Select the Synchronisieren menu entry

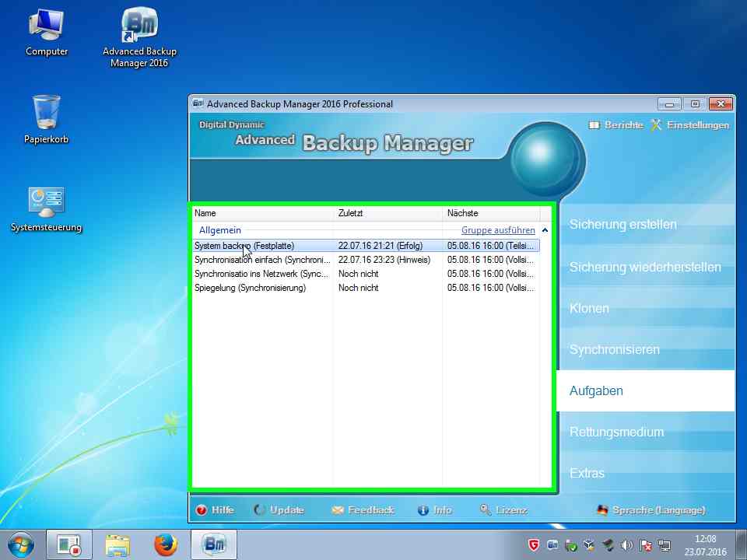coord(646,349)
